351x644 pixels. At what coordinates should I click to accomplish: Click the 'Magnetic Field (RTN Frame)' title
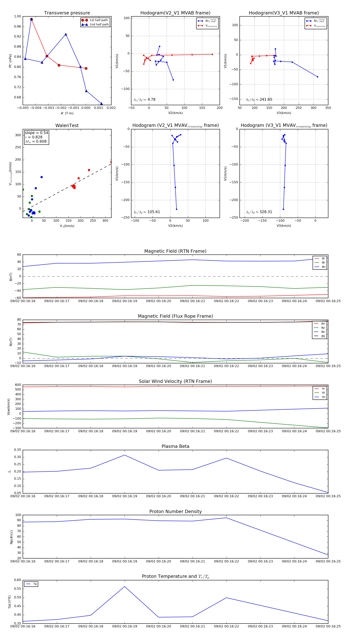175,251
